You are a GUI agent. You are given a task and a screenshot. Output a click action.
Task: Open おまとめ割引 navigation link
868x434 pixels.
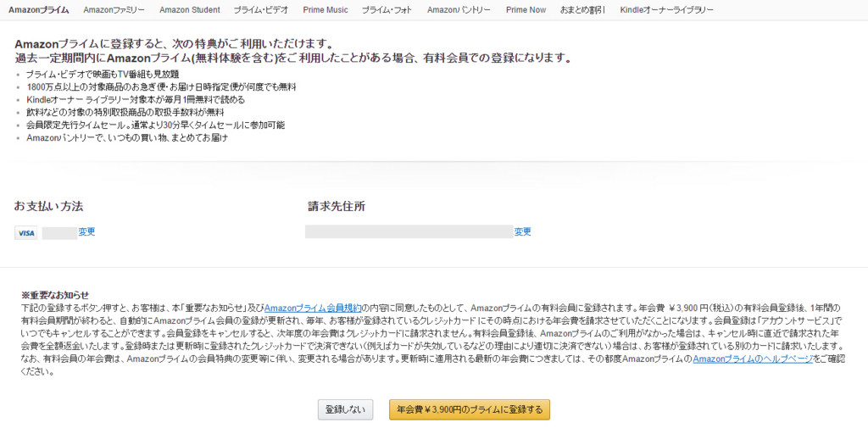point(582,10)
